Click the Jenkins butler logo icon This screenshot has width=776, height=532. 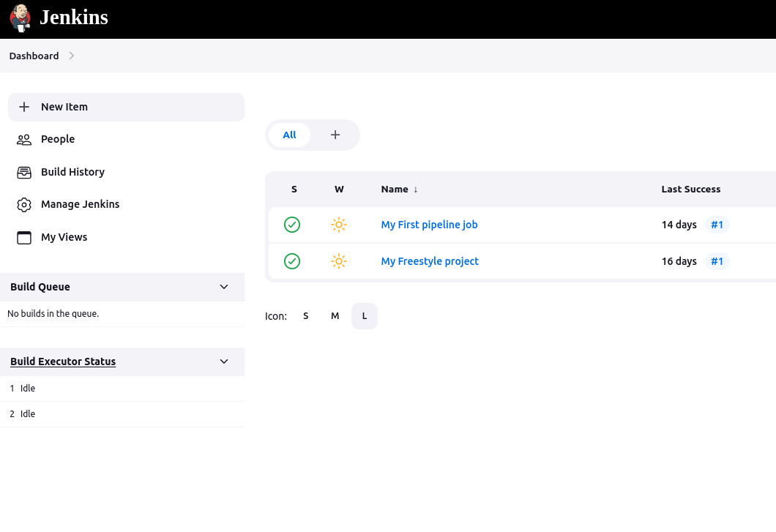[20, 18]
